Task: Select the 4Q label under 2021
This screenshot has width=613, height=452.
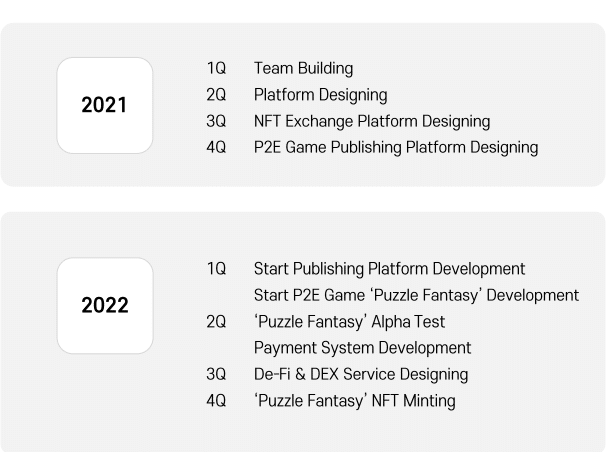Action: (216, 147)
